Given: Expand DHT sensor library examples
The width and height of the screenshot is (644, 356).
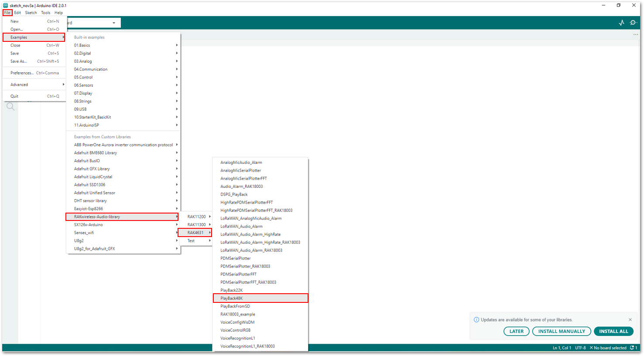Looking at the screenshot, I should [x=123, y=201].
